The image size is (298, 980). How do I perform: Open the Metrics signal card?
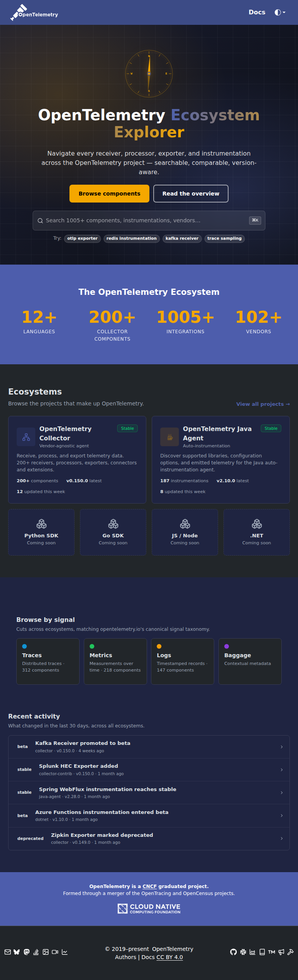pyautogui.click(x=115, y=661)
